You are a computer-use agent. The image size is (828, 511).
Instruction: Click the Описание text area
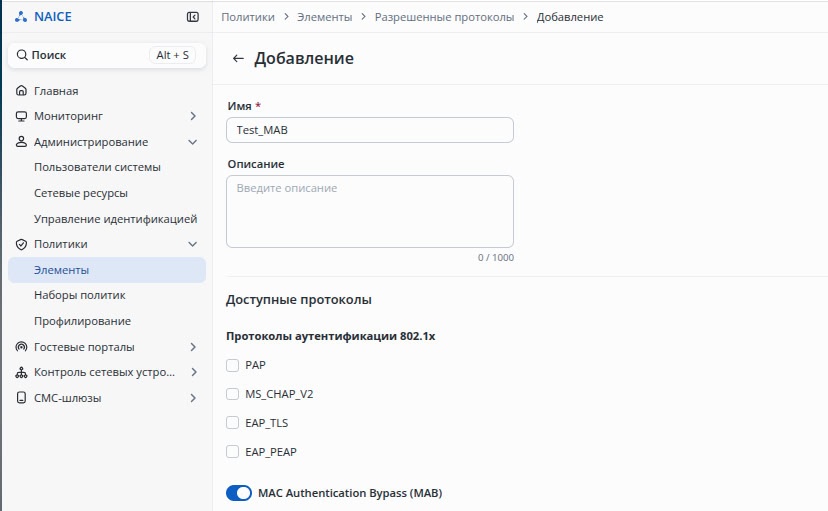pyautogui.click(x=369, y=211)
